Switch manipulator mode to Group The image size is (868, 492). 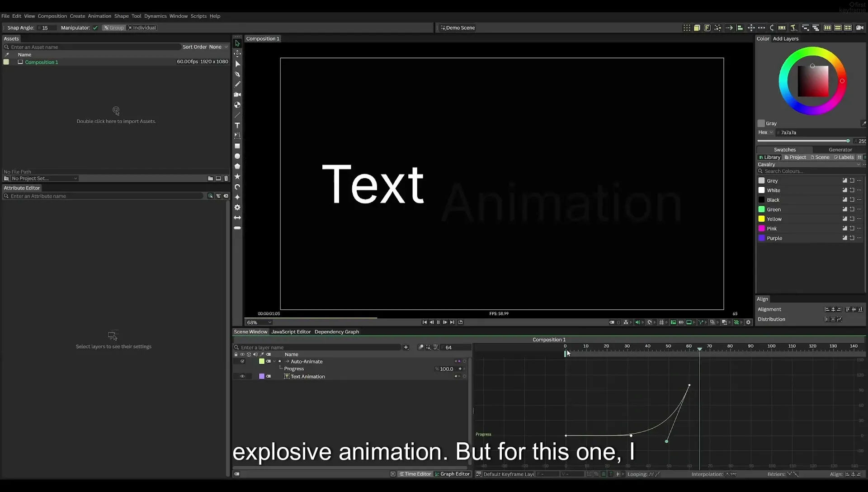click(113, 28)
